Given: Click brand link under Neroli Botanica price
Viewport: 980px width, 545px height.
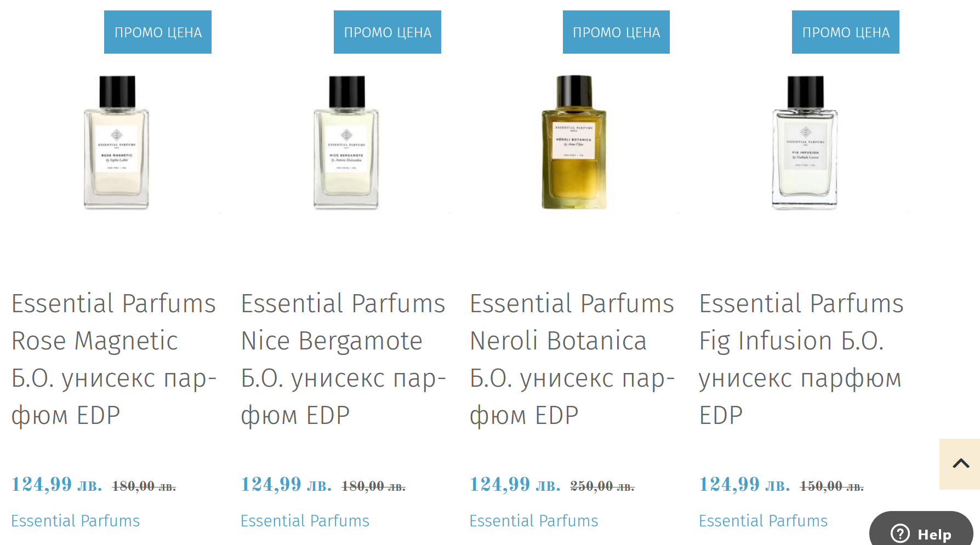Looking at the screenshot, I should 534,520.
